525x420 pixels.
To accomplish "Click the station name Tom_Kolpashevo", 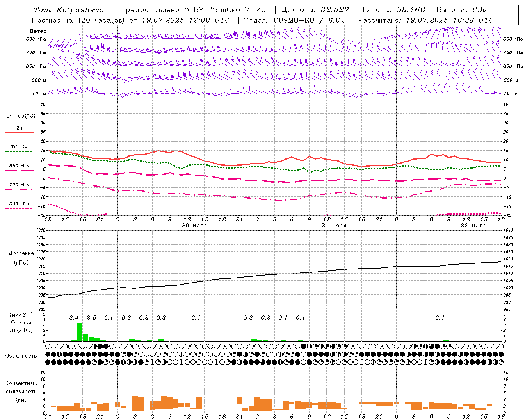I will click(69, 9).
